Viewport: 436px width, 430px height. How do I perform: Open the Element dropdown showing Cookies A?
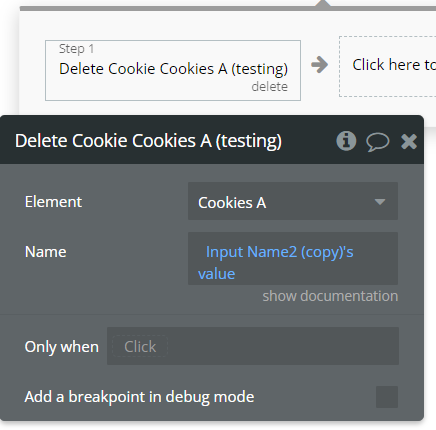coord(293,201)
